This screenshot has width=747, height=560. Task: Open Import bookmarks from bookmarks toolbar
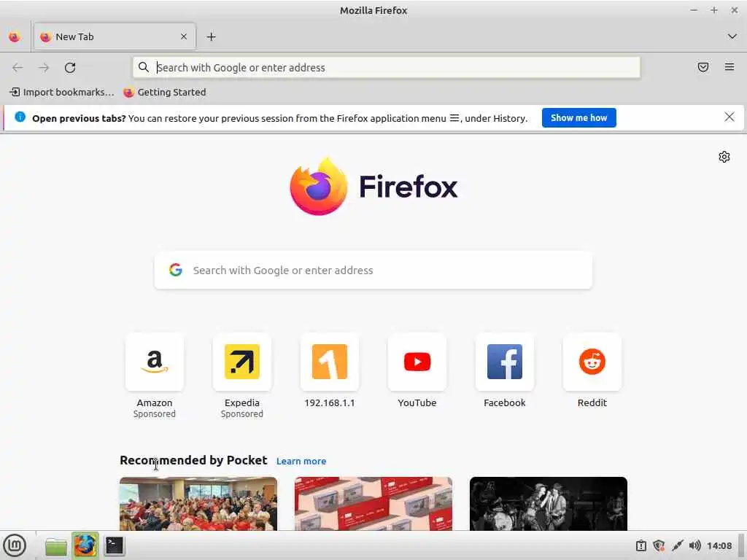pyautogui.click(x=62, y=93)
